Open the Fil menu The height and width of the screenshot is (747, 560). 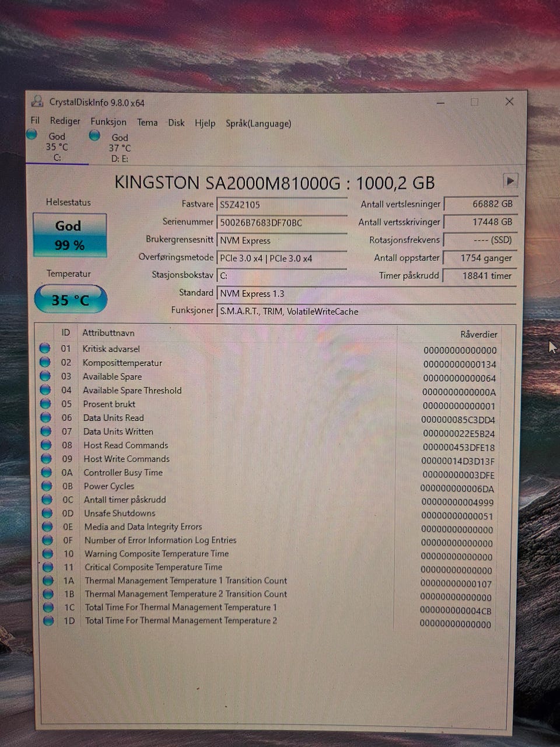[35, 120]
